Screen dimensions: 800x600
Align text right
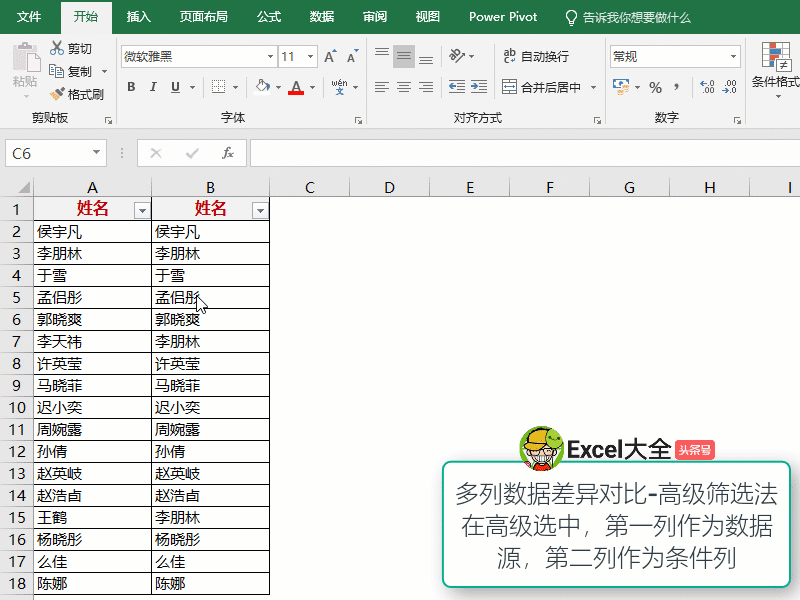click(426, 87)
